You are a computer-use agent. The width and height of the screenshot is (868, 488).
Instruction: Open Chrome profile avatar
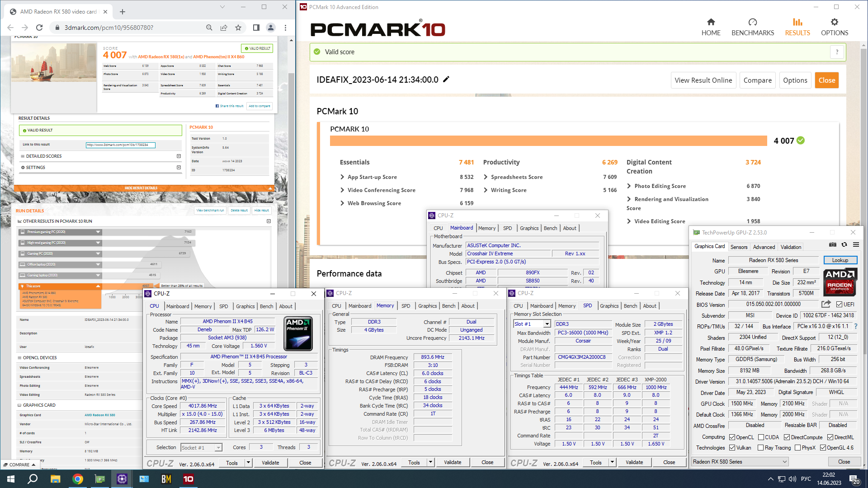(x=271, y=28)
